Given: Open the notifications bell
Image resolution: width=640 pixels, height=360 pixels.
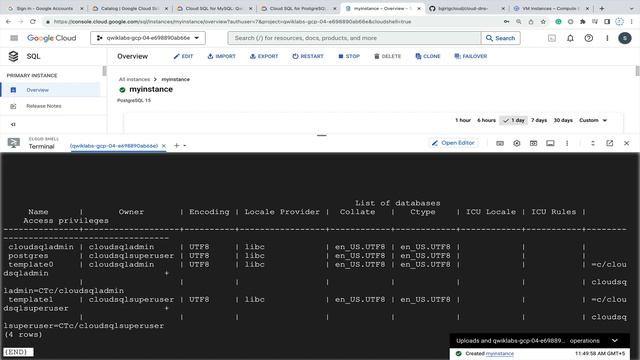Looking at the screenshot, I should [570, 38].
